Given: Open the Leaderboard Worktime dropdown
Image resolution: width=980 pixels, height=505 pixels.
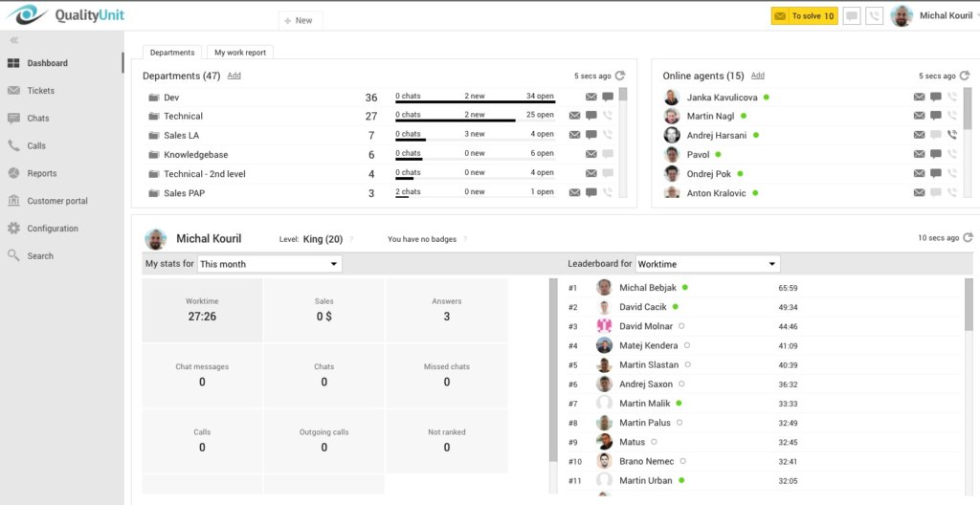Looking at the screenshot, I should tap(707, 264).
